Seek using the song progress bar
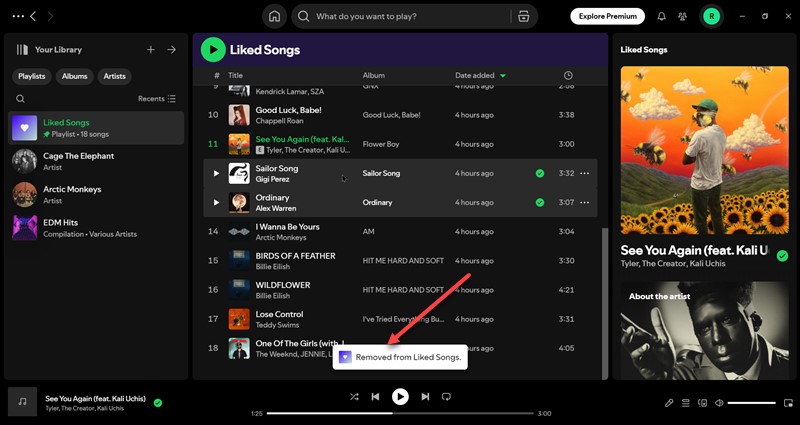 point(400,413)
